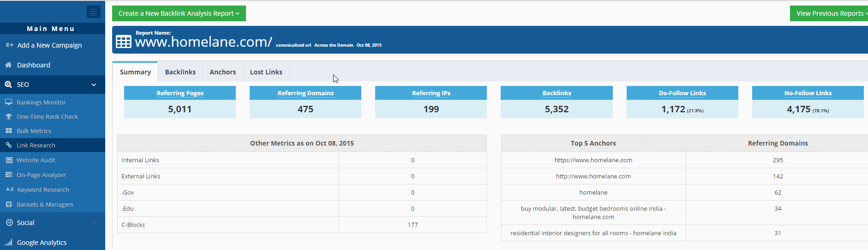The height and width of the screenshot is (250, 868).
Task: Click the Add a New Campaign icon
Action: coord(9,45)
